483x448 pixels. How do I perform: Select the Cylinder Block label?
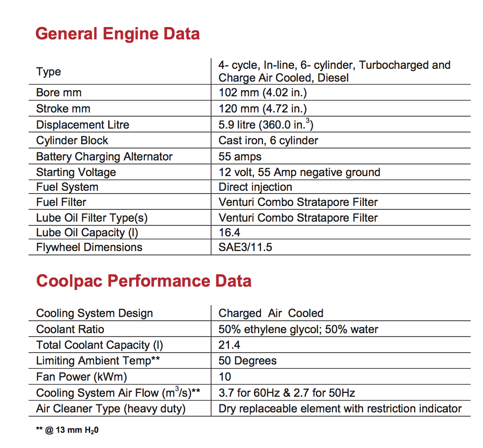pyautogui.click(x=72, y=140)
